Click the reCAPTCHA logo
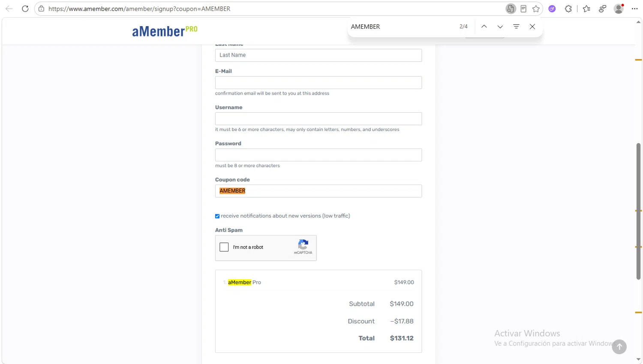Image resolution: width=643 pixels, height=364 pixels. click(x=303, y=245)
